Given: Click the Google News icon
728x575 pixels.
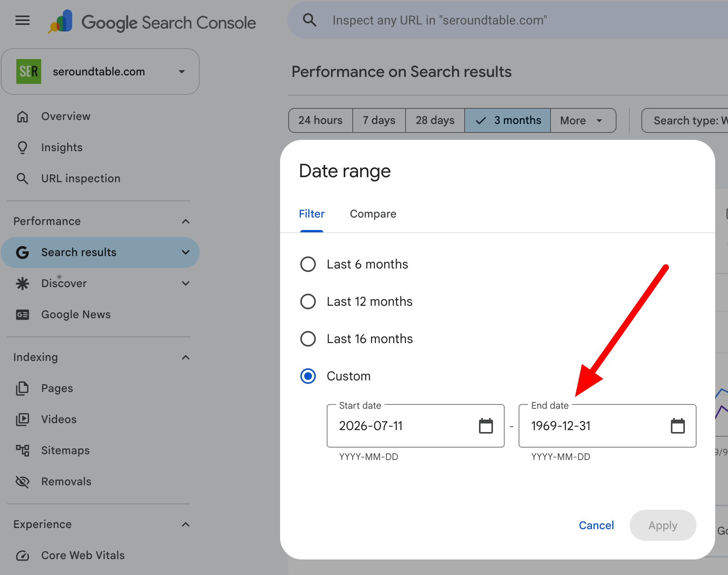Looking at the screenshot, I should click(23, 315).
